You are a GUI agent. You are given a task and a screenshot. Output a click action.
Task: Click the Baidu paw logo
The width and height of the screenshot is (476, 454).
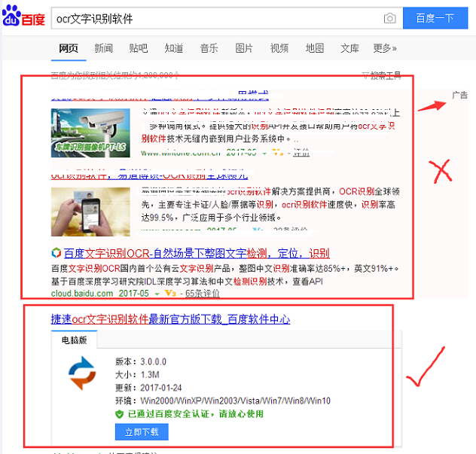point(23,16)
